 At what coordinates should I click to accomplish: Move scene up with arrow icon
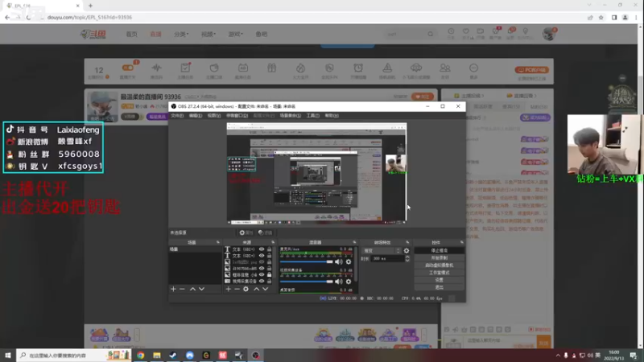192,289
